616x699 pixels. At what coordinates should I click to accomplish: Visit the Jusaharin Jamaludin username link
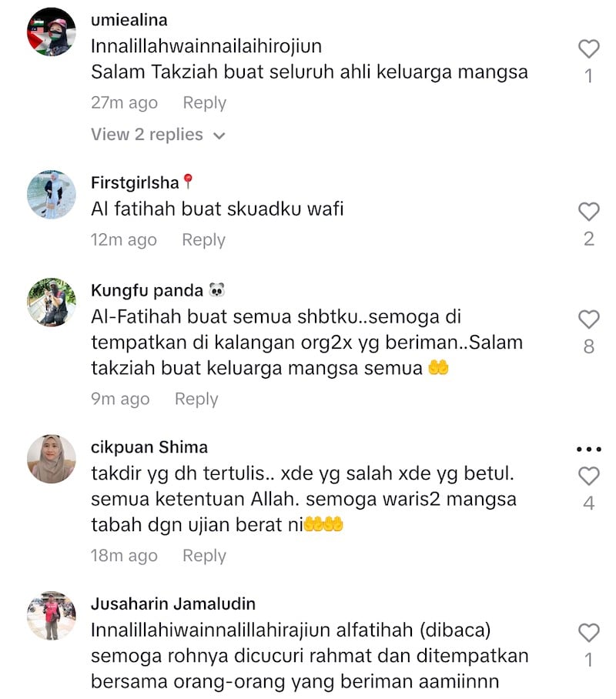173,604
